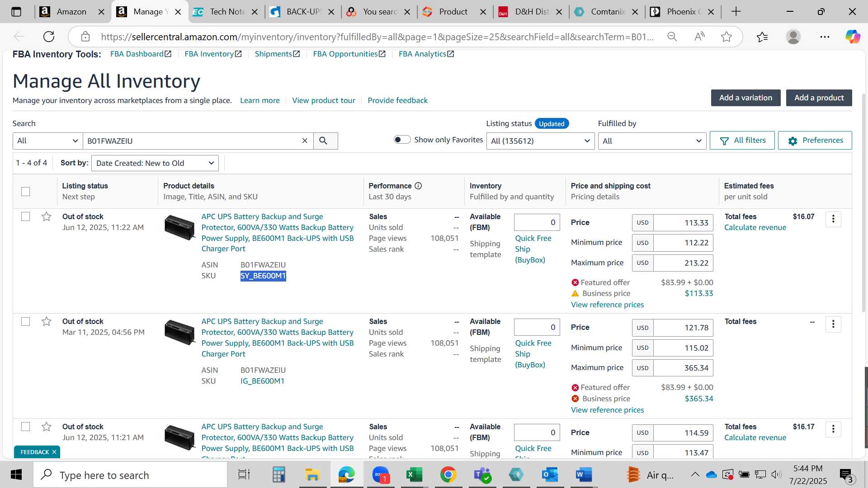868x488 pixels.
Task: Open Listing status All (135612) dropdown
Action: click(x=540, y=141)
